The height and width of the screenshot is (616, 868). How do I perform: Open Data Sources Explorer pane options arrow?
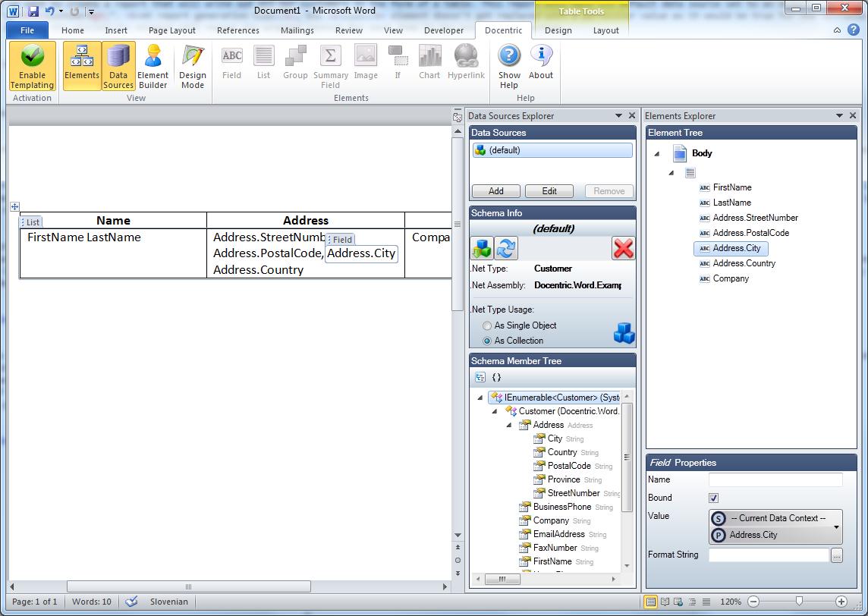pyautogui.click(x=619, y=115)
